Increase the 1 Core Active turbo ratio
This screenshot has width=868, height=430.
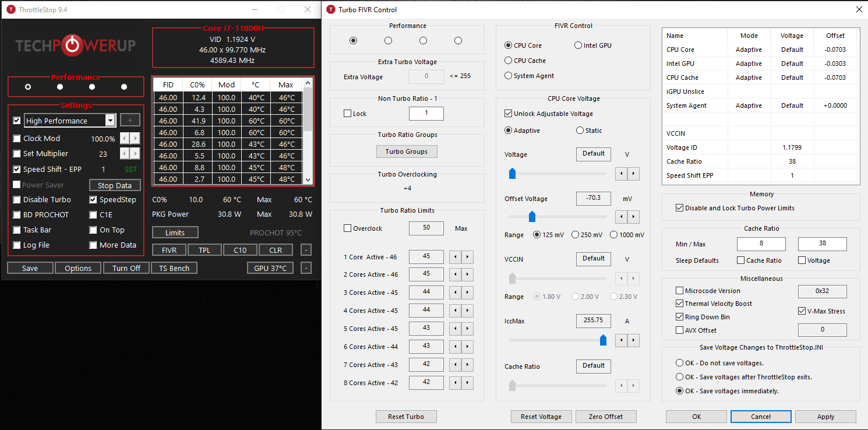click(x=468, y=257)
